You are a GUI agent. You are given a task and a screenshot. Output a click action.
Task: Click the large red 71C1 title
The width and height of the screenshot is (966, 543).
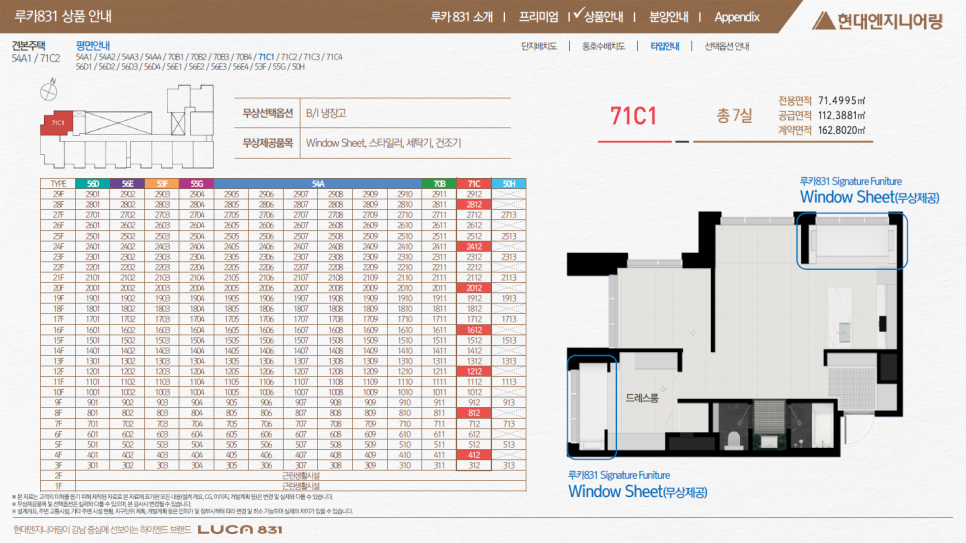(x=633, y=116)
